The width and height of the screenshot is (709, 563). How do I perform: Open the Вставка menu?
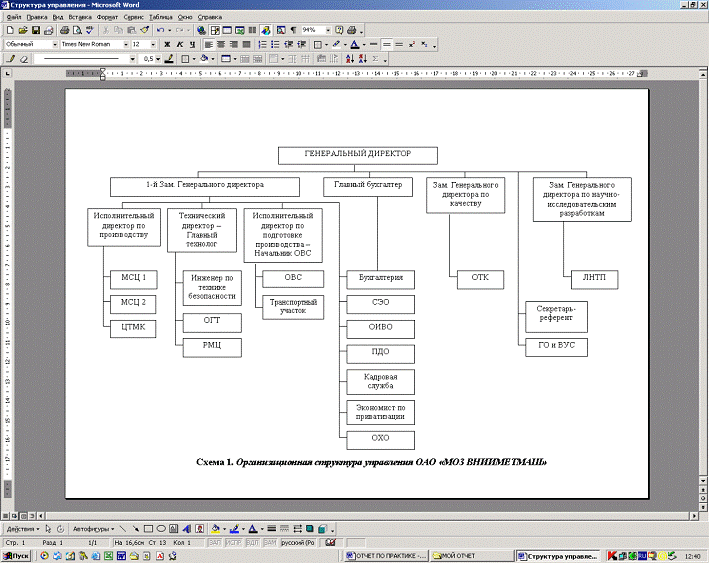pos(80,17)
